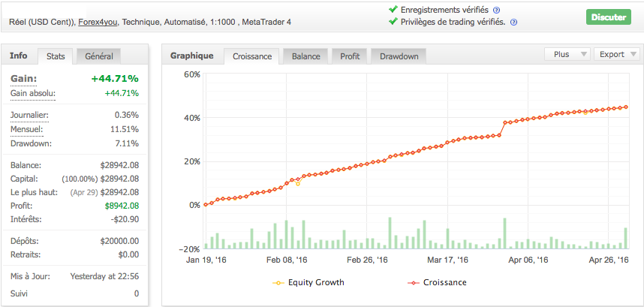Switch to the Général tab
Viewport: 644px width, 307px height.
(x=99, y=56)
